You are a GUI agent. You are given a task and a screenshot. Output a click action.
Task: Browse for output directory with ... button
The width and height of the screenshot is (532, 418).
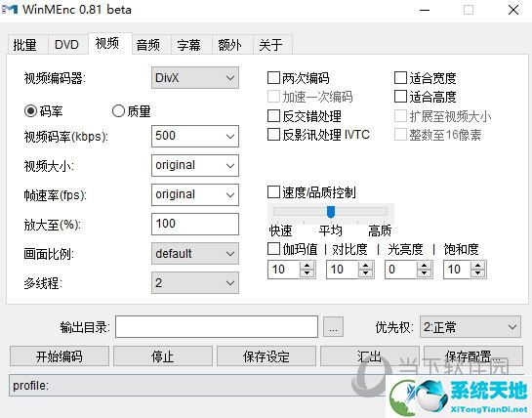(x=333, y=326)
